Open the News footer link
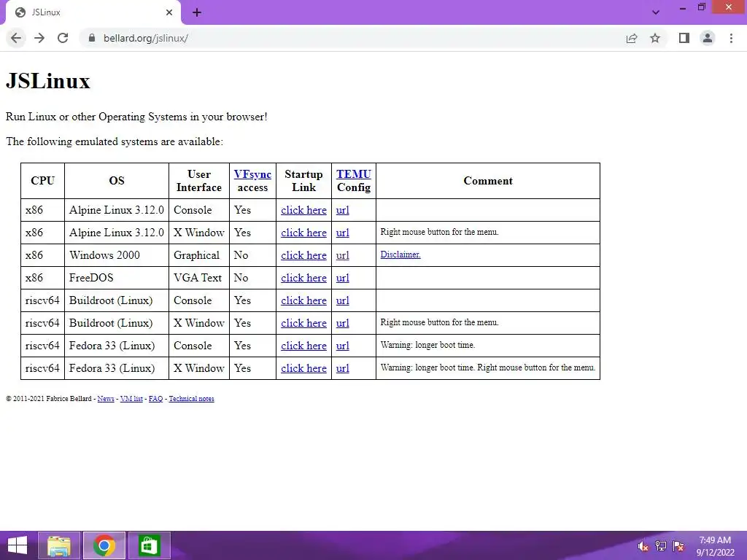The height and width of the screenshot is (560, 747). pos(106,399)
